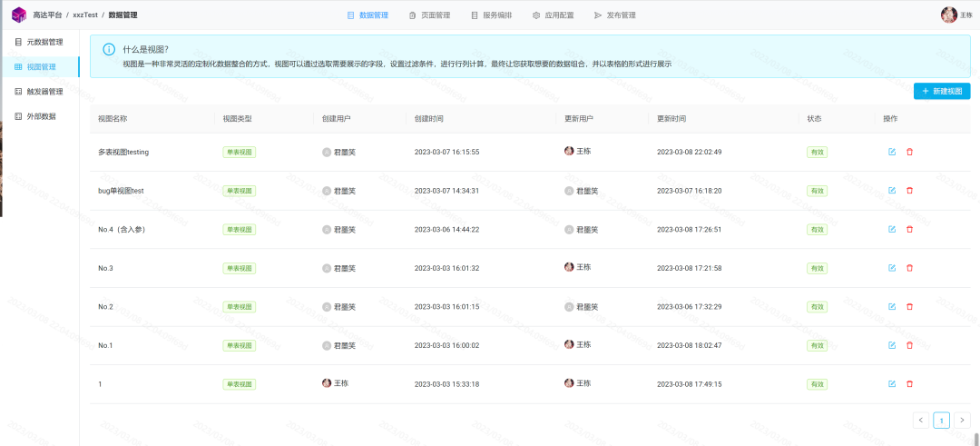Click view name No.4（含入参）
The height and width of the screenshot is (446, 980).
point(122,230)
